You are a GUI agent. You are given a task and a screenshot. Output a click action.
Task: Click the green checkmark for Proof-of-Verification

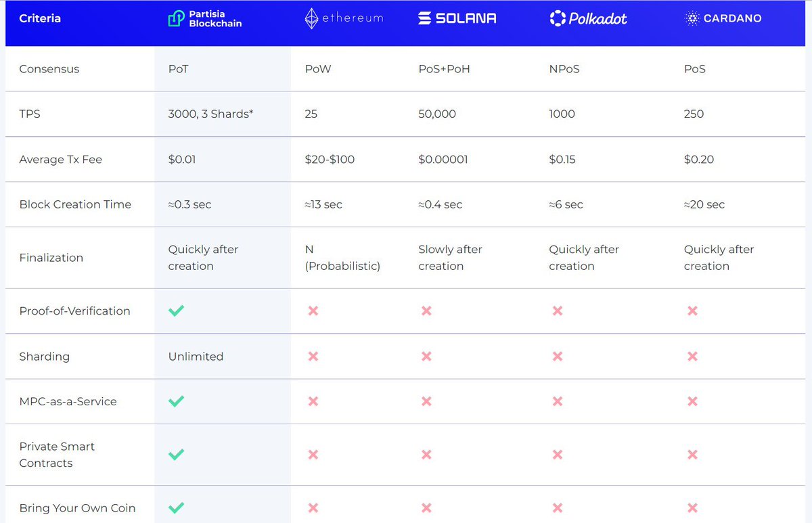(176, 311)
